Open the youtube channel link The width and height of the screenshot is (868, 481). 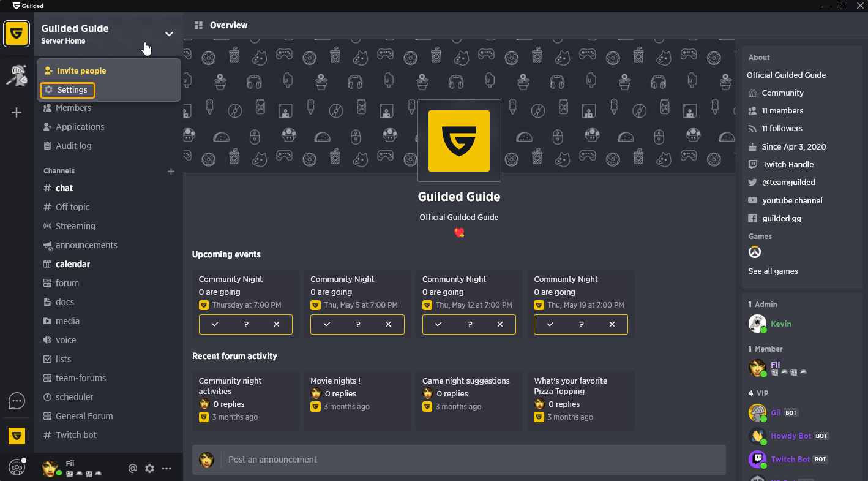click(x=792, y=200)
